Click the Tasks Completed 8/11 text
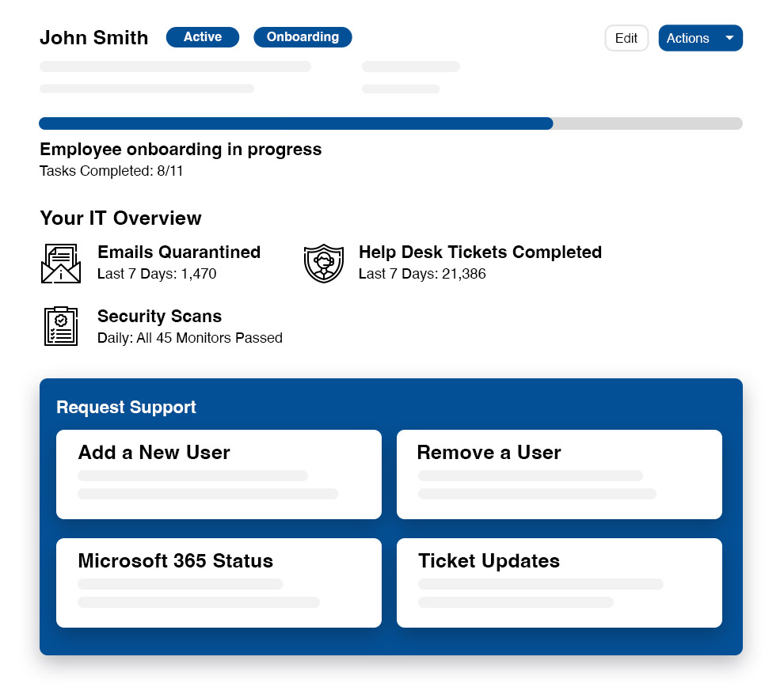 pos(112,171)
